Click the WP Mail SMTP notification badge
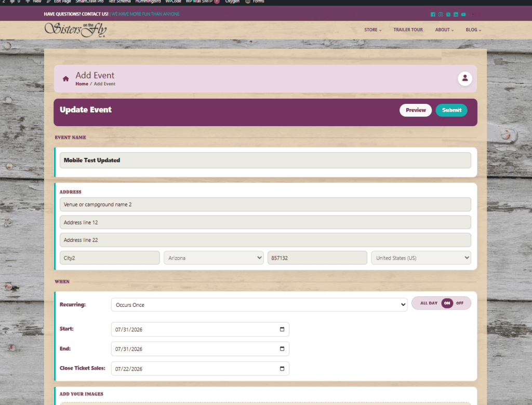Image resolution: width=532 pixels, height=405 pixels. click(x=217, y=2)
